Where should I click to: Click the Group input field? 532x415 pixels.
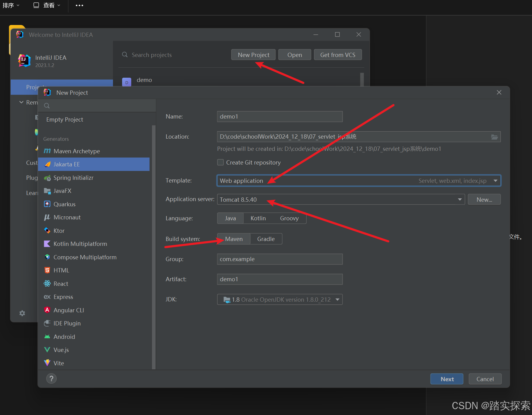[280, 259]
